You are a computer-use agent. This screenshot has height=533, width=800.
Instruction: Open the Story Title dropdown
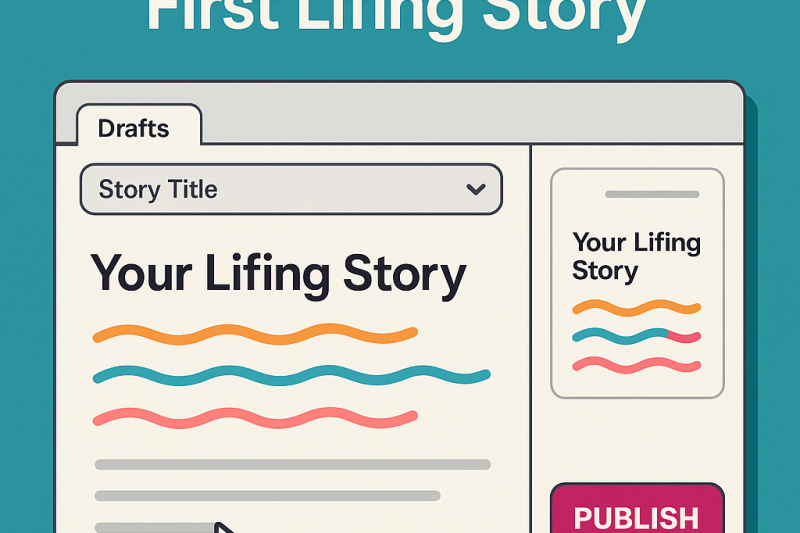[x=290, y=189]
